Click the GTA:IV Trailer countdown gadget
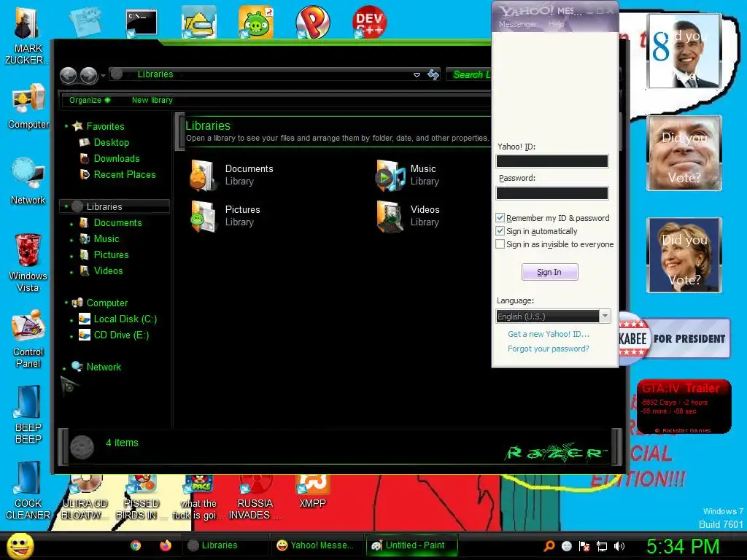747x560 pixels. (x=684, y=406)
